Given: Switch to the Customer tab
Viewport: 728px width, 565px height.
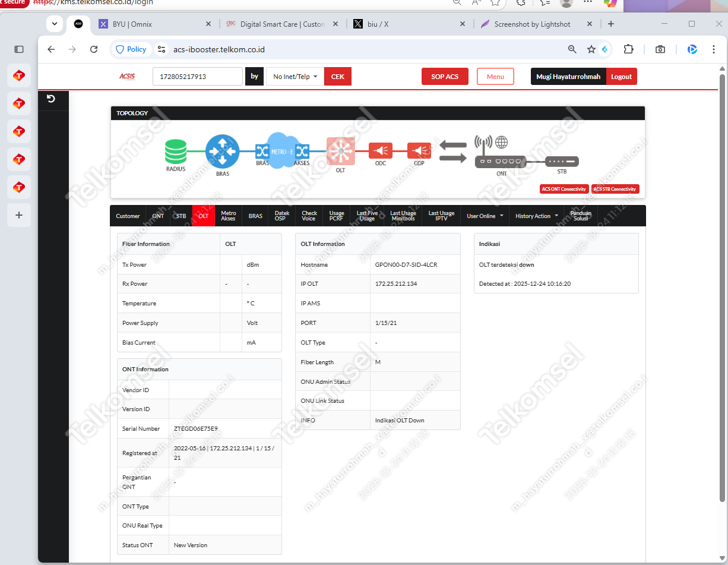Looking at the screenshot, I should pyautogui.click(x=128, y=216).
